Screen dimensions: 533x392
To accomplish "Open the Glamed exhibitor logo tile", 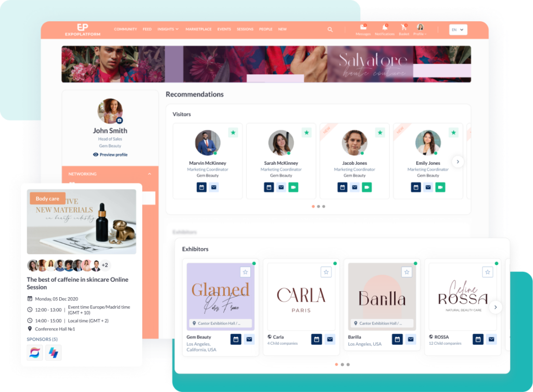I will click(221, 296).
